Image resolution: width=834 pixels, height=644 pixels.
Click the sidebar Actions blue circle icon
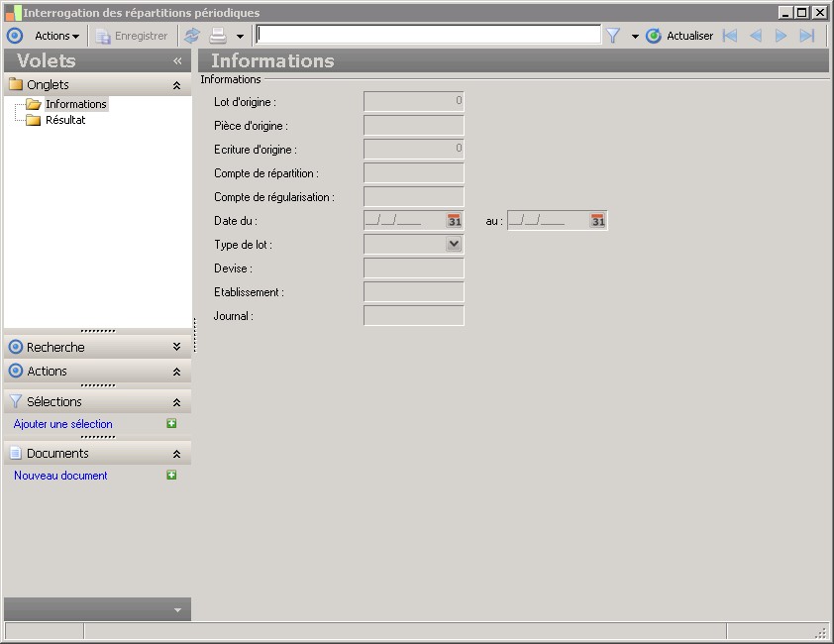[16, 371]
